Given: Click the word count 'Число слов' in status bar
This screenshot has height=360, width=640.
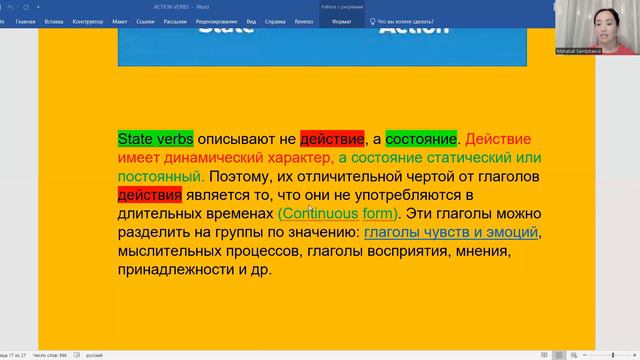Looking at the screenshot, I should tap(49, 356).
